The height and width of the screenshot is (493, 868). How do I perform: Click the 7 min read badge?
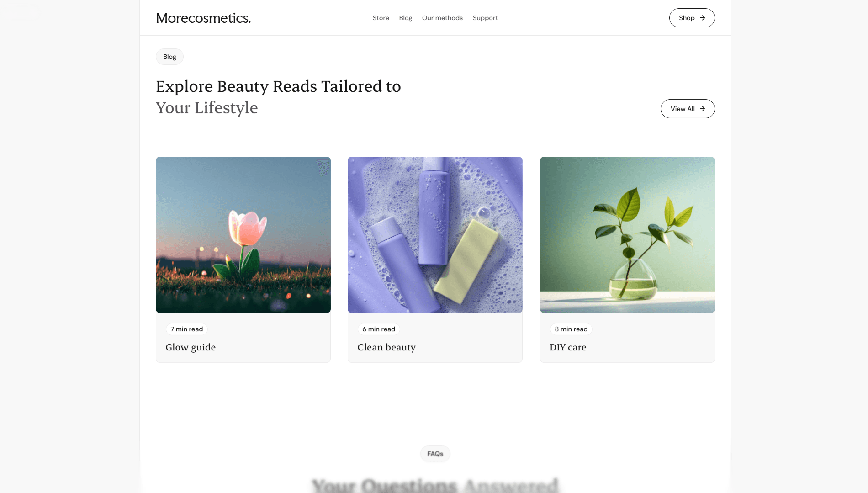point(186,329)
